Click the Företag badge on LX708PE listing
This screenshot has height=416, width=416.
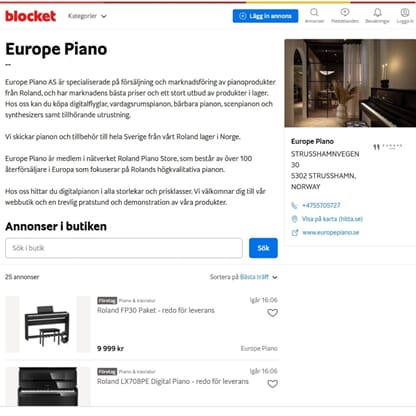coord(107,371)
